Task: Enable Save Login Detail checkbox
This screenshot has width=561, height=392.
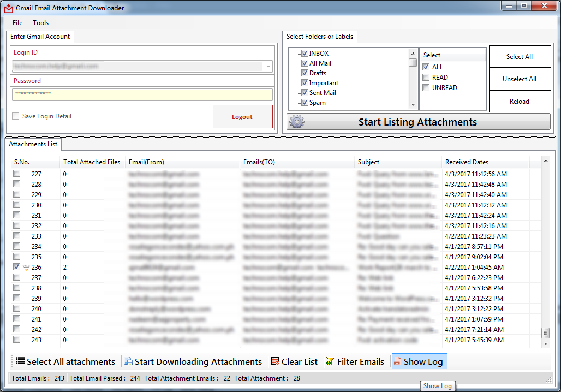Action: (x=16, y=116)
